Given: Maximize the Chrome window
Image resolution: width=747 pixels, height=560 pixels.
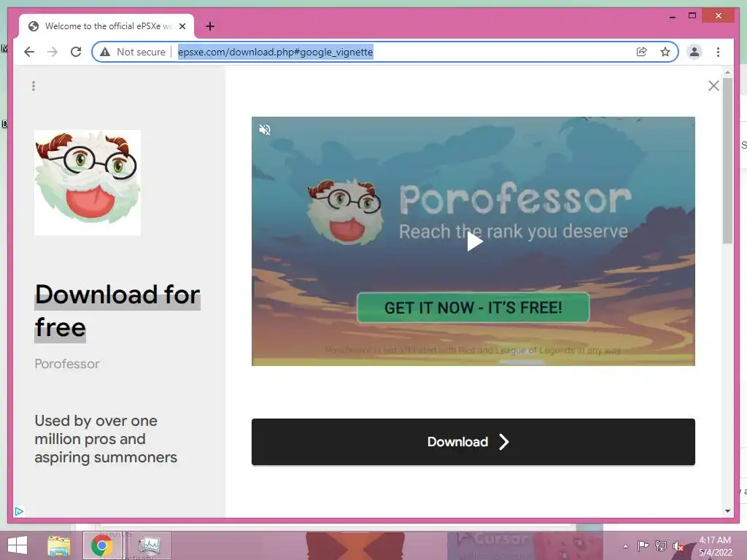Looking at the screenshot, I should [x=692, y=16].
